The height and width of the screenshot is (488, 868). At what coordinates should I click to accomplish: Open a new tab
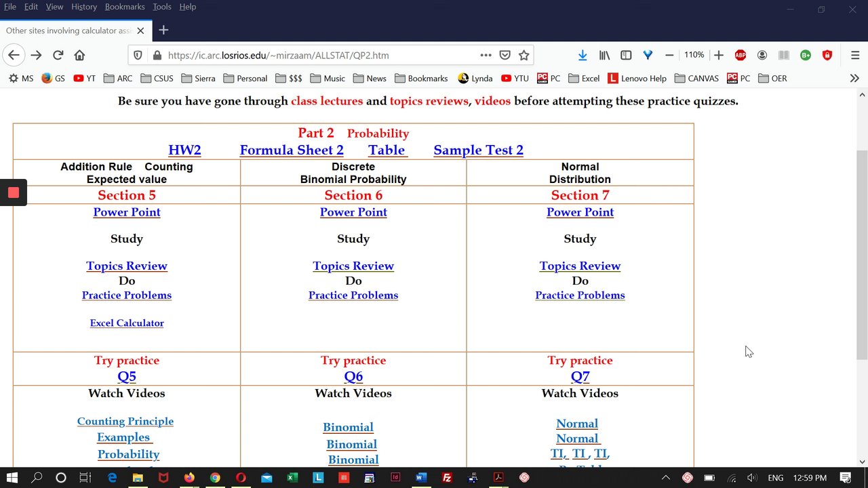click(x=163, y=30)
